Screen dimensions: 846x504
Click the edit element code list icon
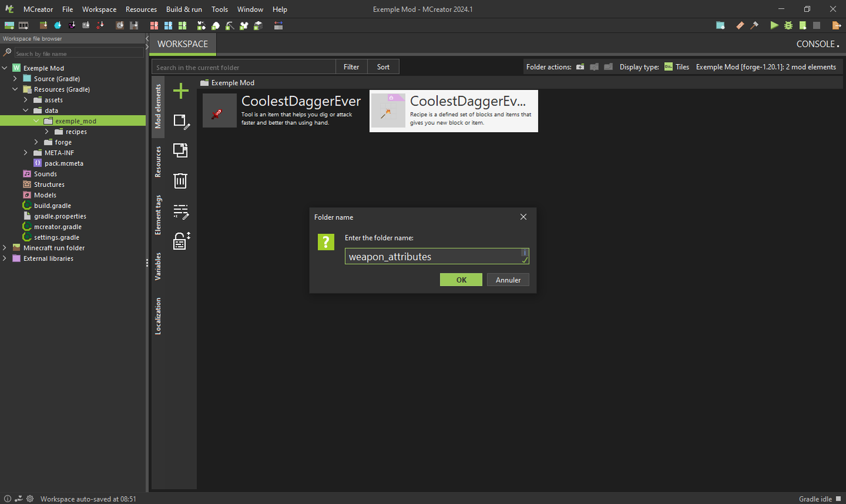pyautogui.click(x=181, y=211)
